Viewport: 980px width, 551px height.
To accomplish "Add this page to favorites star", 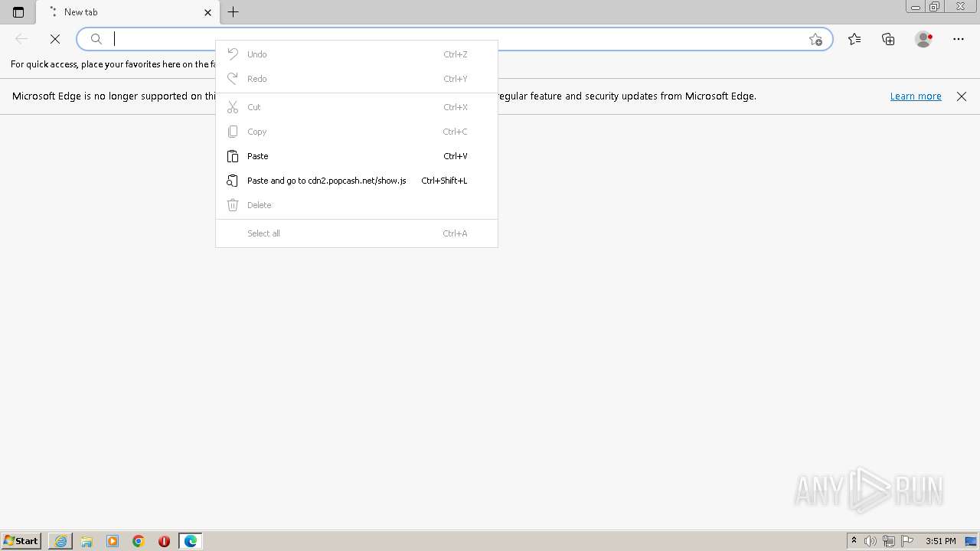I will click(815, 39).
